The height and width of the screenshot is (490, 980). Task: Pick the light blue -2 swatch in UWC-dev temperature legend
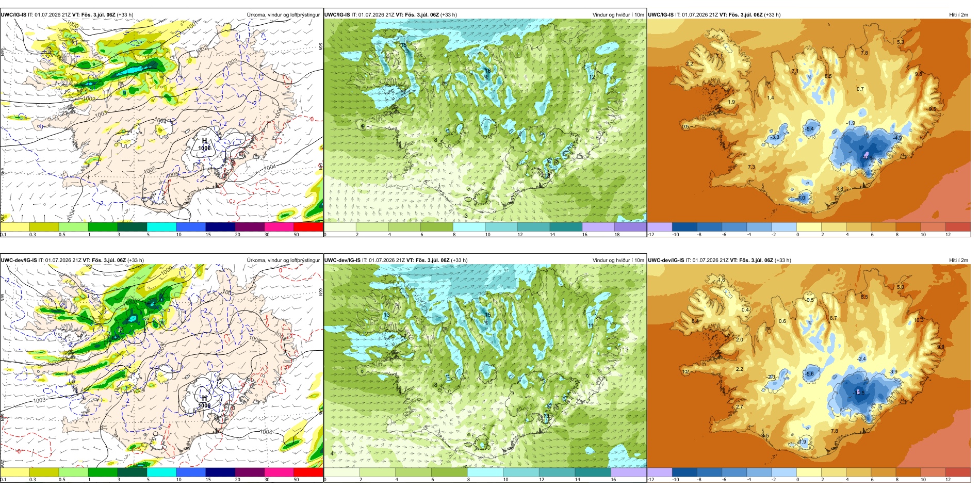pos(784,472)
